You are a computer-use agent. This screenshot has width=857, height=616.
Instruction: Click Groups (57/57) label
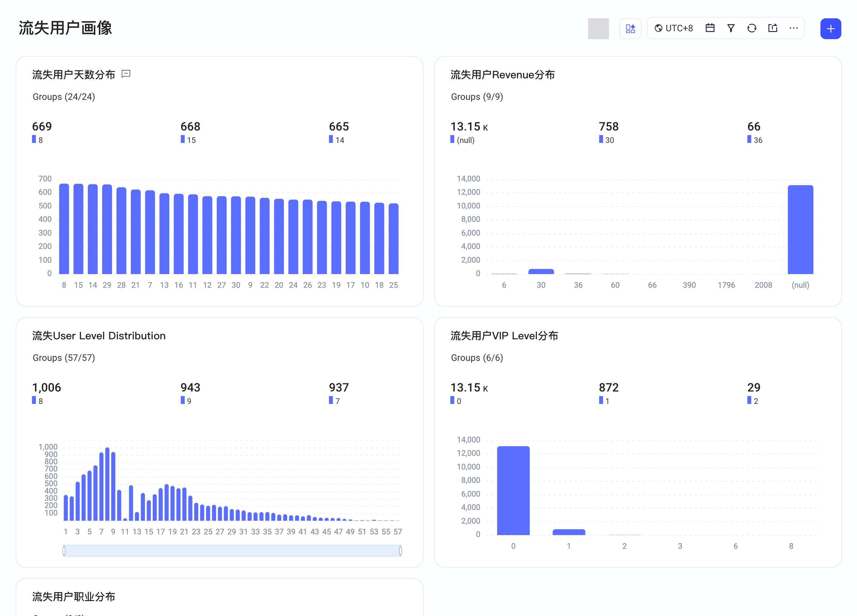[64, 358]
